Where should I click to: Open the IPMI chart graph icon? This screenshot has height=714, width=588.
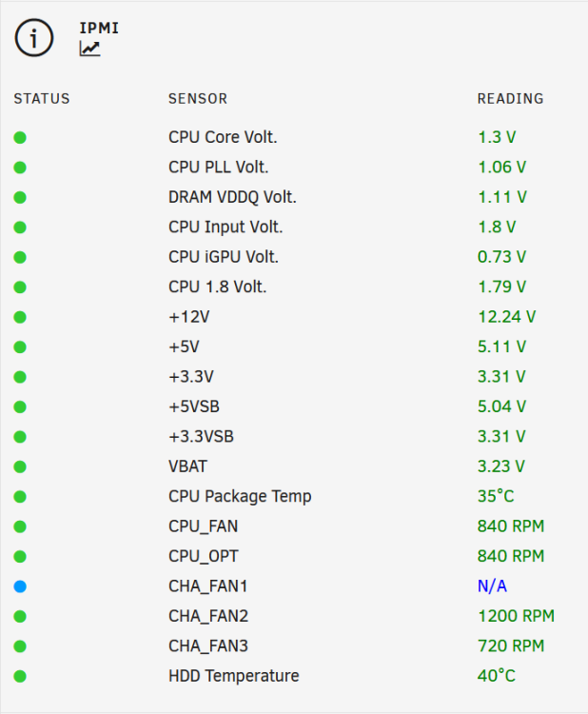point(89,49)
